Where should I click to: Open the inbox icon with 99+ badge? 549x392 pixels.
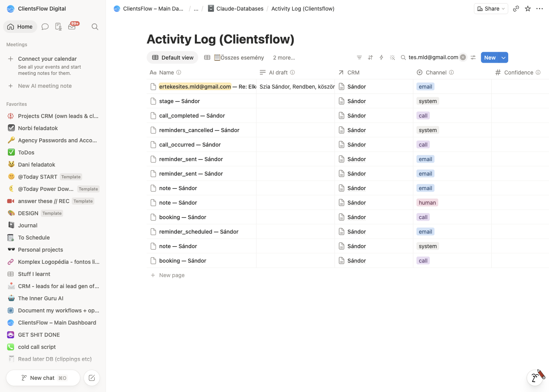click(72, 26)
